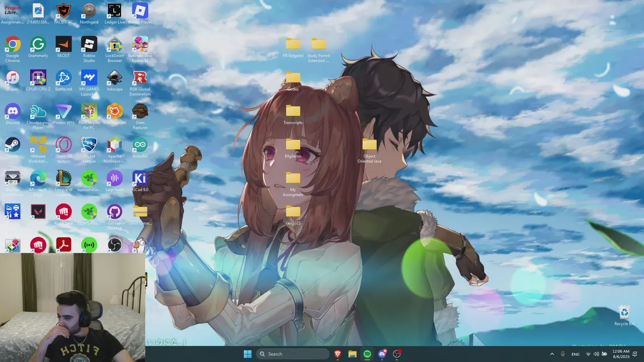This screenshot has width=644, height=362.
Task: Select the Roblox Studio icon
Action: 89,50
